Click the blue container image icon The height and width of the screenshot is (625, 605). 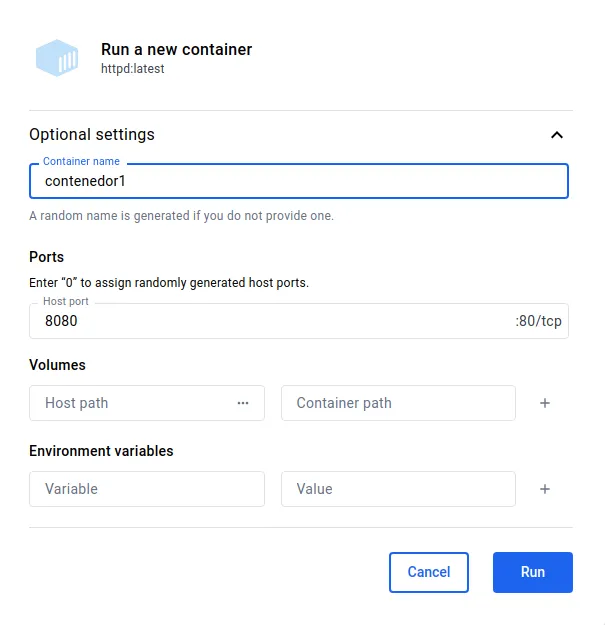point(57,58)
